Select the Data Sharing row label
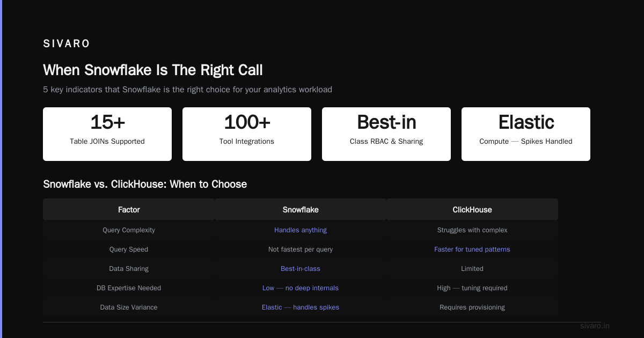644x338 pixels. pos(129,268)
